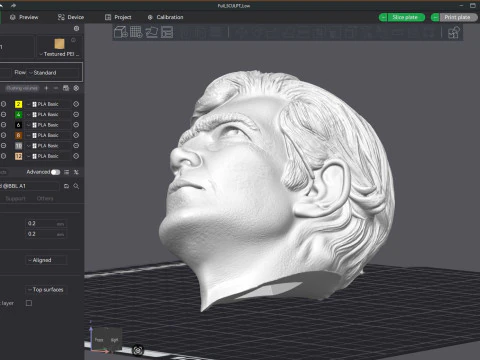Expand the Slice plate dropdown arrow
The image size is (480, 360).
[x=383, y=17]
